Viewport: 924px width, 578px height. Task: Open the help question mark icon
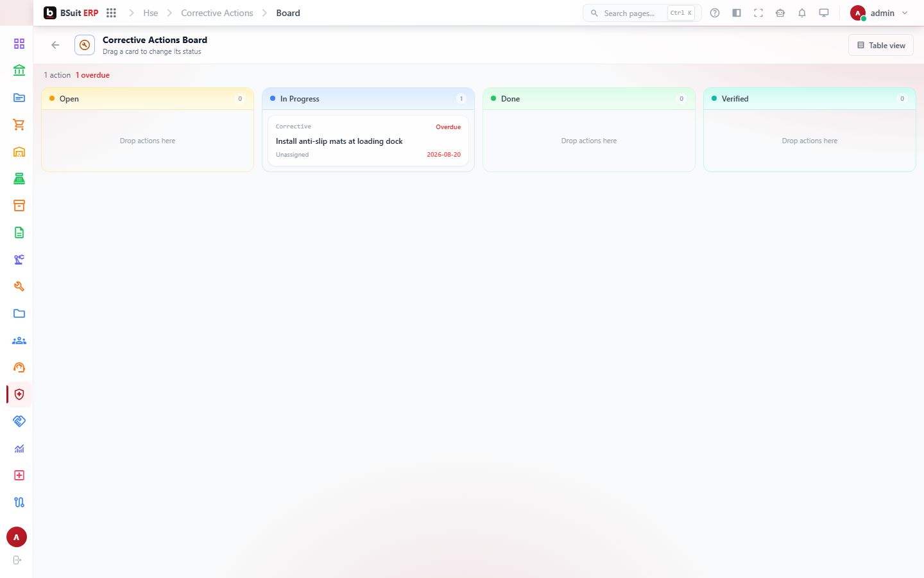pyautogui.click(x=715, y=13)
